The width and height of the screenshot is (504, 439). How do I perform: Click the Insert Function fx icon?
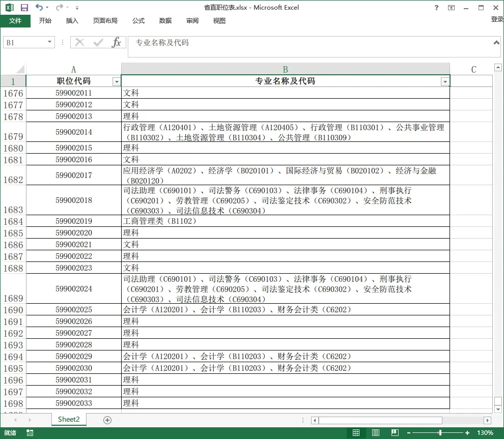(117, 43)
